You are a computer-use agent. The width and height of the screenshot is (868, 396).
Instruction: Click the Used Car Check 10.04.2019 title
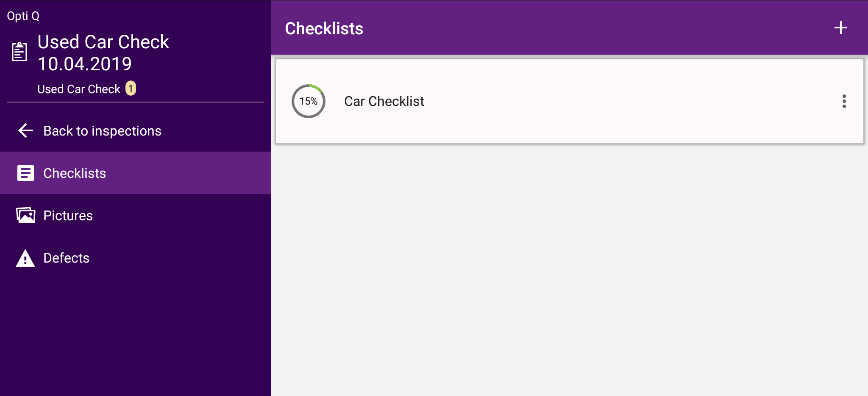click(x=103, y=52)
